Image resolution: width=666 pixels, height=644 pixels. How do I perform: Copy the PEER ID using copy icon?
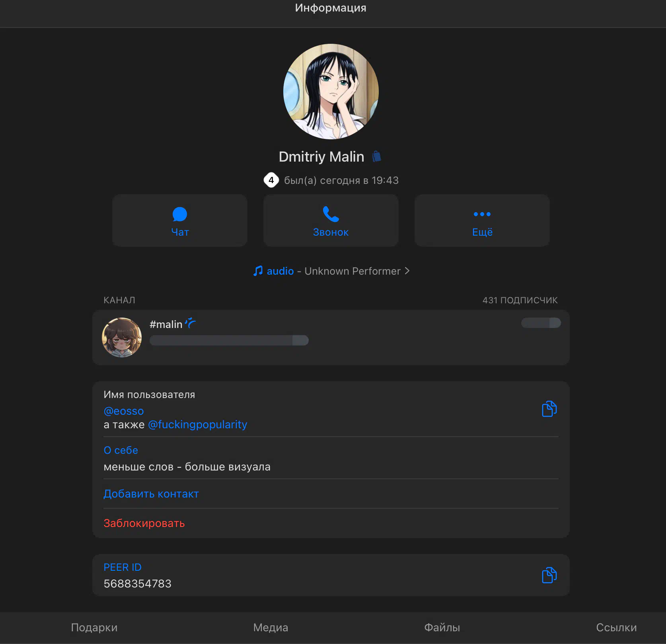[549, 575]
